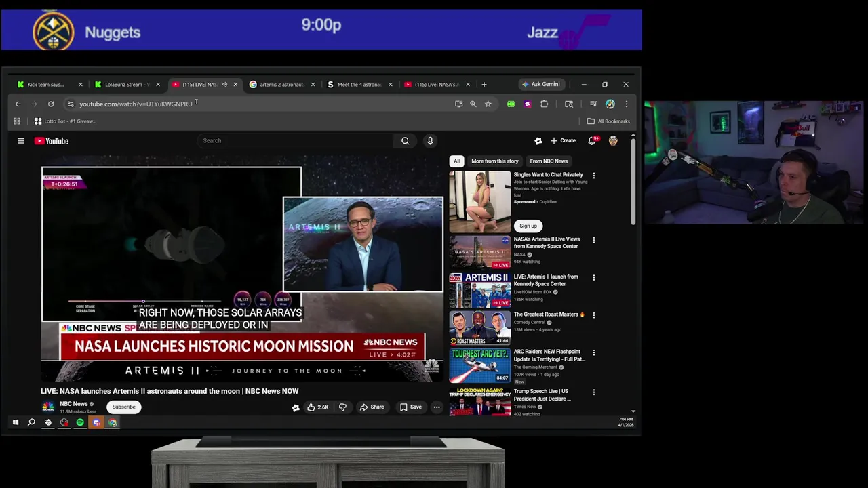Open the Create menu button
The width and height of the screenshot is (868, 488).
pyautogui.click(x=563, y=140)
